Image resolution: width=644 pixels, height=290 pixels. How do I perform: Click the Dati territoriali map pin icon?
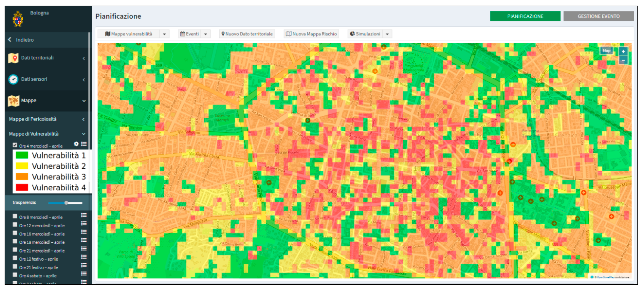coord(13,58)
